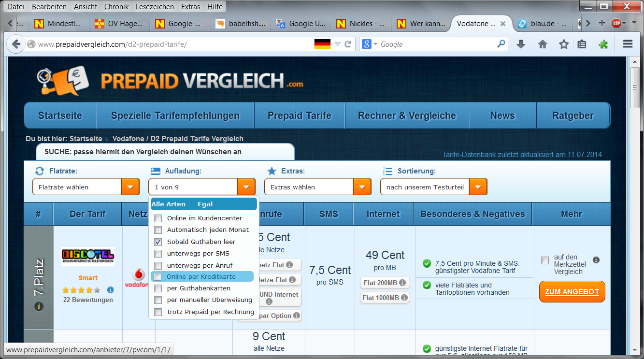
Task: Click the Prepaid Vergleich site logo
Action: [x=170, y=81]
